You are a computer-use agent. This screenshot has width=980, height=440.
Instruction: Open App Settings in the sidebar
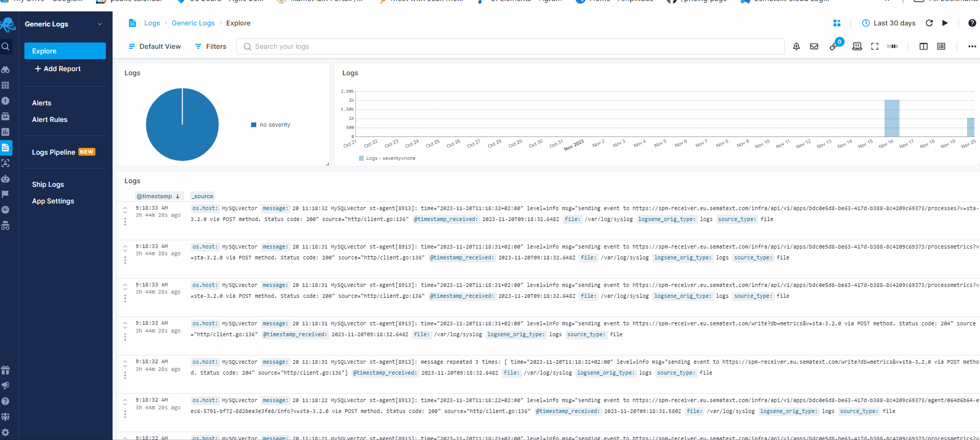click(53, 201)
